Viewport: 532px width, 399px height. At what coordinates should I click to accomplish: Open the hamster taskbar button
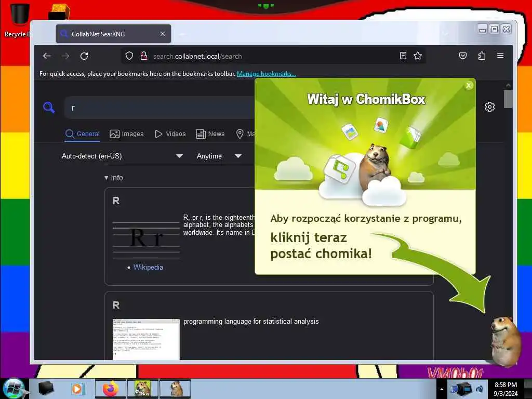click(175, 389)
